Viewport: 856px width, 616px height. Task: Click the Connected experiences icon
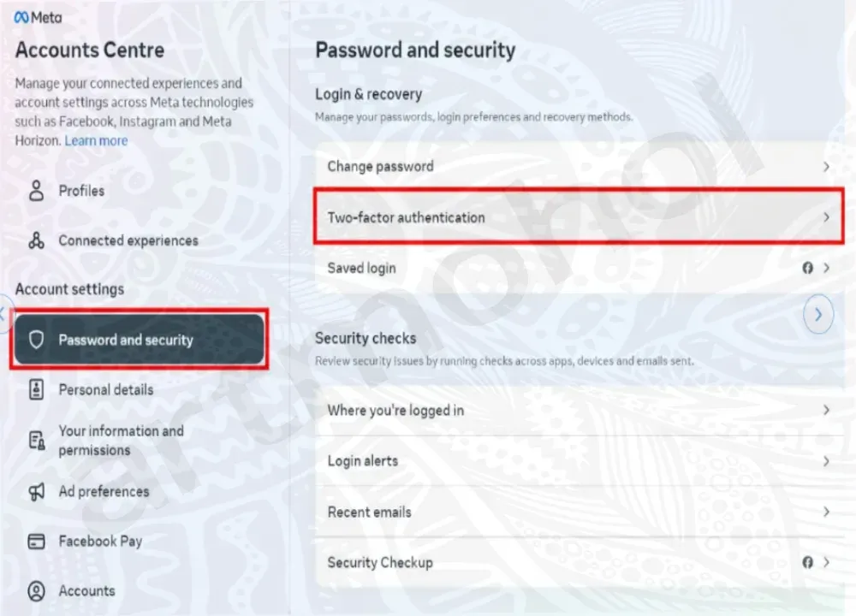pyautogui.click(x=36, y=241)
